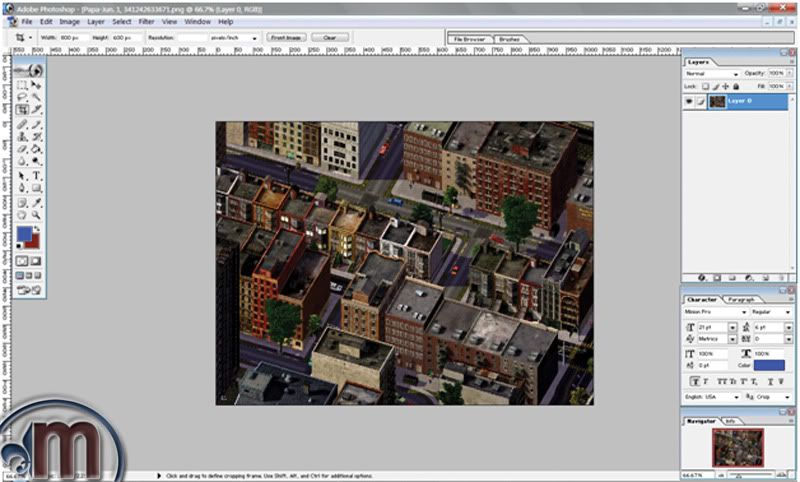Select the Type tool
This screenshot has width=800, height=482.
pos(37,175)
